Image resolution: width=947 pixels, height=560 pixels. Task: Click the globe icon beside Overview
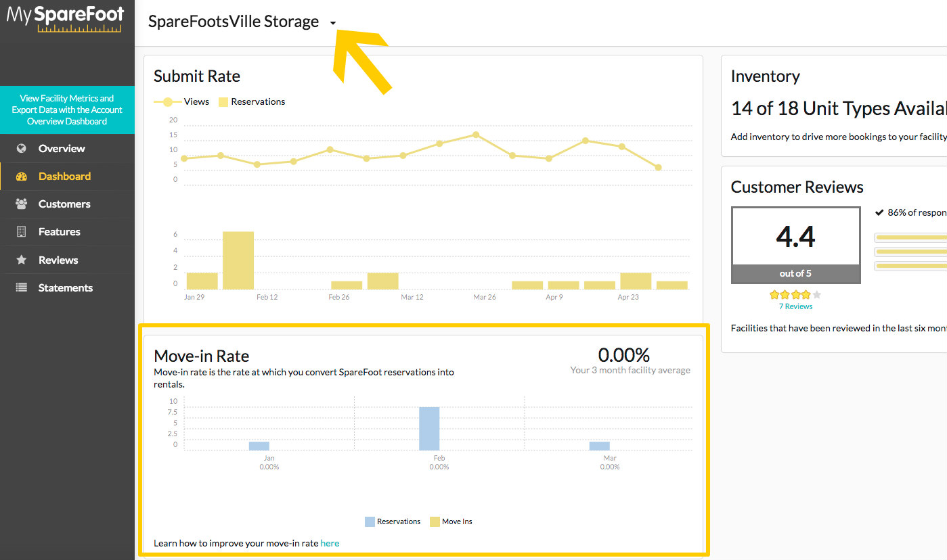point(22,148)
